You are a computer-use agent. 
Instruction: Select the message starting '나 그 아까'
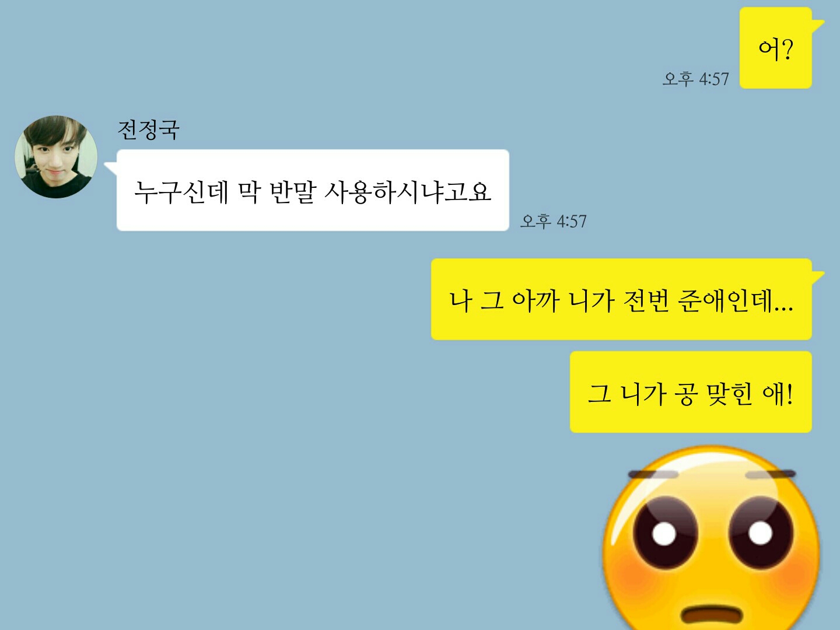click(x=621, y=299)
